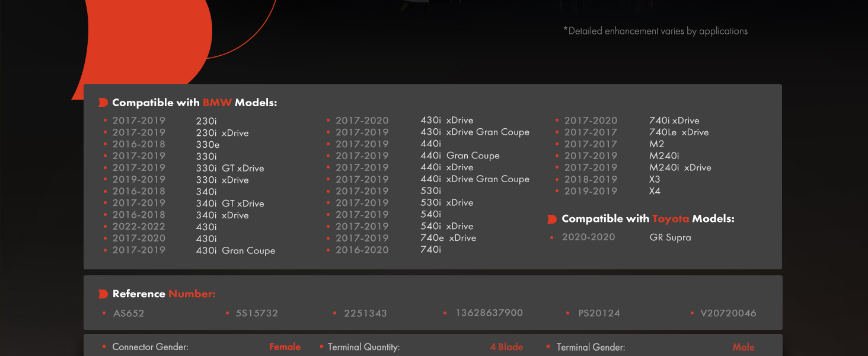Click the "440i xDrive Gran Coupe" entry
The image size is (868, 356).
click(475, 179)
